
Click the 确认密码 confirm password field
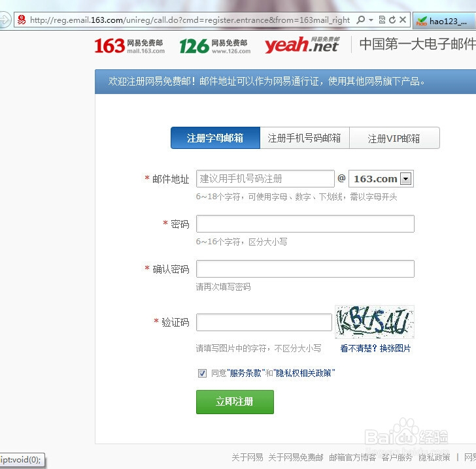(x=305, y=268)
